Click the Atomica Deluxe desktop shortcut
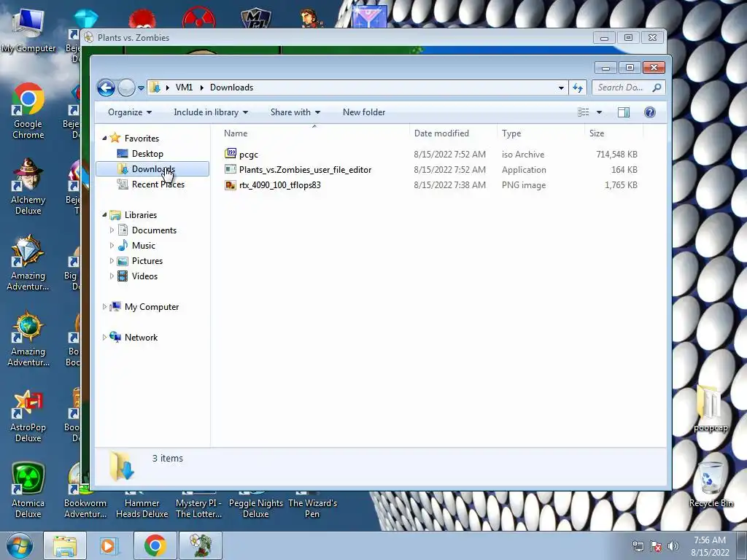747x560 pixels. point(28,491)
